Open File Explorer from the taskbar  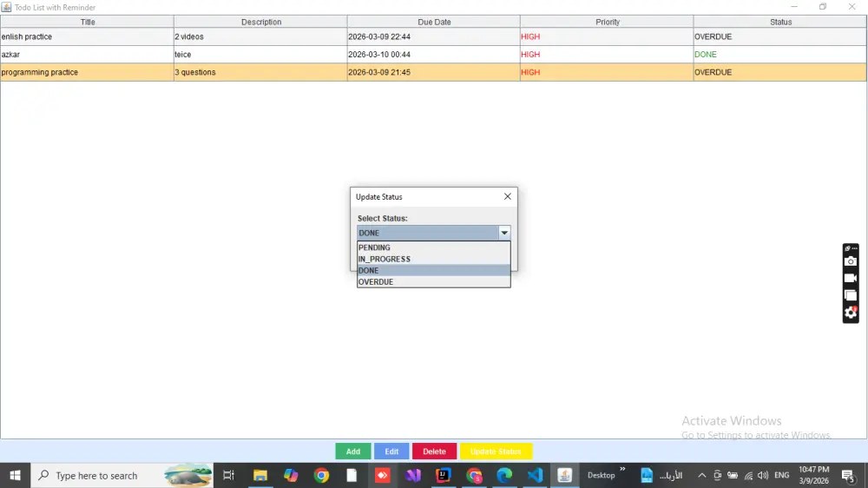coord(260,475)
